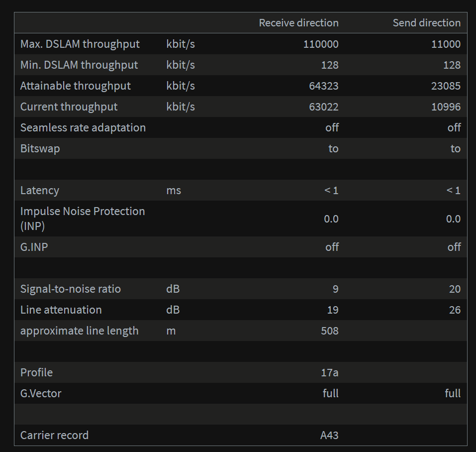Click the G.INP row label

click(x=34, y=246)
